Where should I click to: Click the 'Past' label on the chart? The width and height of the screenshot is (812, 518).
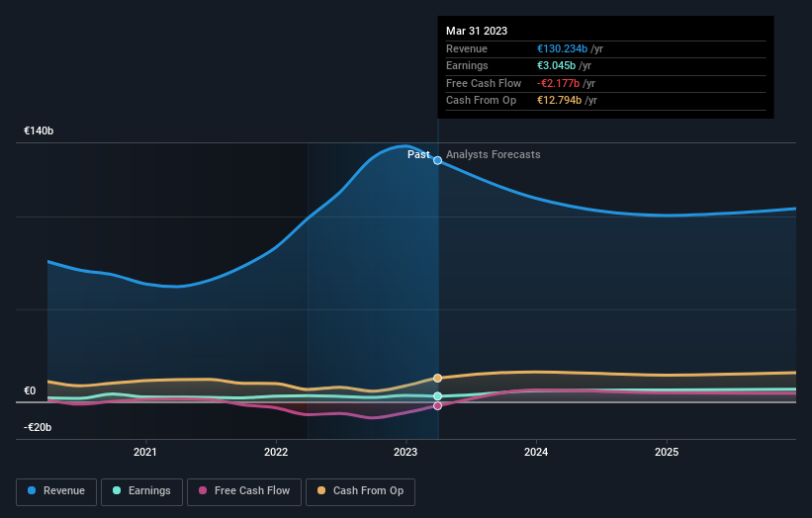pos(418,154)
